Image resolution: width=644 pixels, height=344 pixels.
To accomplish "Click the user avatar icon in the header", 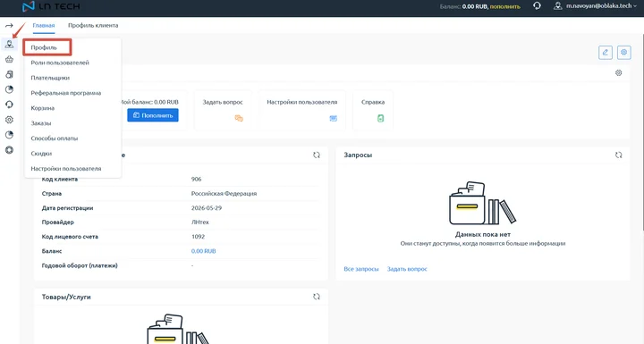I will 558,6.
